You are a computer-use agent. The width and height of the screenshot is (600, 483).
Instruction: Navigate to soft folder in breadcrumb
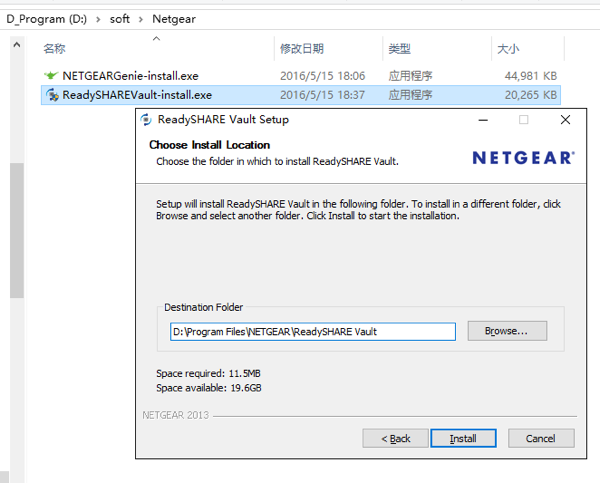[120, 19]
